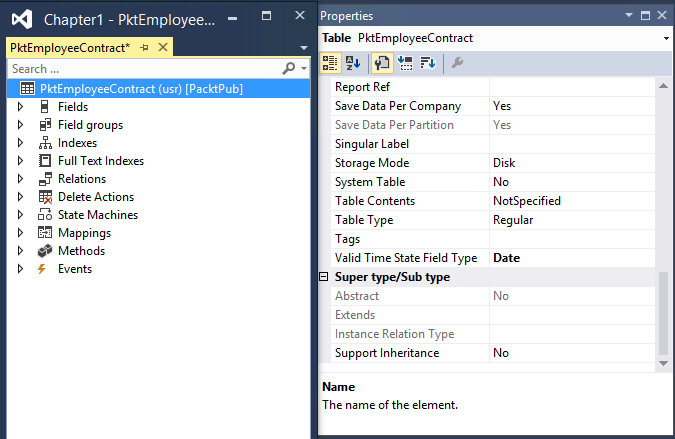Close the PktEmployeeContract designer tab
This screenshot has width=675, height=439.
pyautogui.click(x=163, y=47)
